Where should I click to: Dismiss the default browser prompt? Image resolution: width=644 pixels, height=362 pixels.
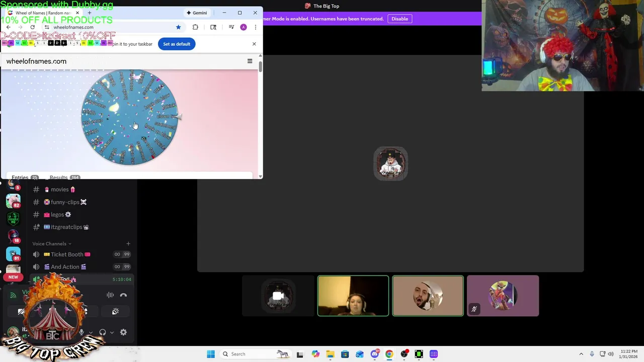pyautogui.click(x=254, y=44)
